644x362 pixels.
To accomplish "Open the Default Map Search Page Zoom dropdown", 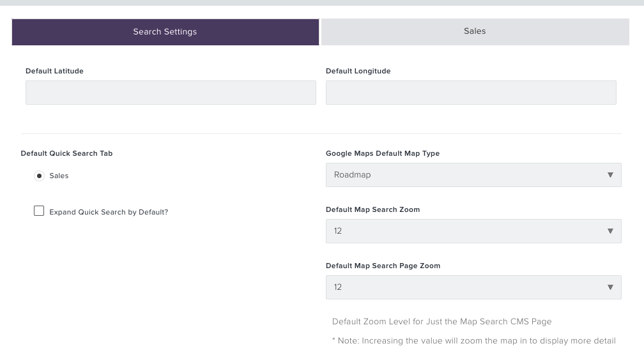I will 473,287.
